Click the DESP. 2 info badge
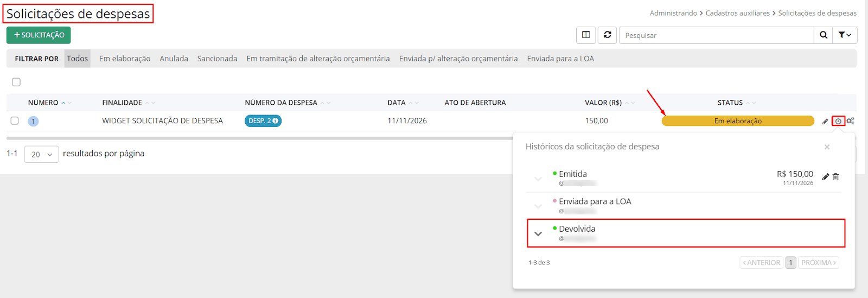The width and height of the screenshot is (868, 298). [x=263, y=121]
